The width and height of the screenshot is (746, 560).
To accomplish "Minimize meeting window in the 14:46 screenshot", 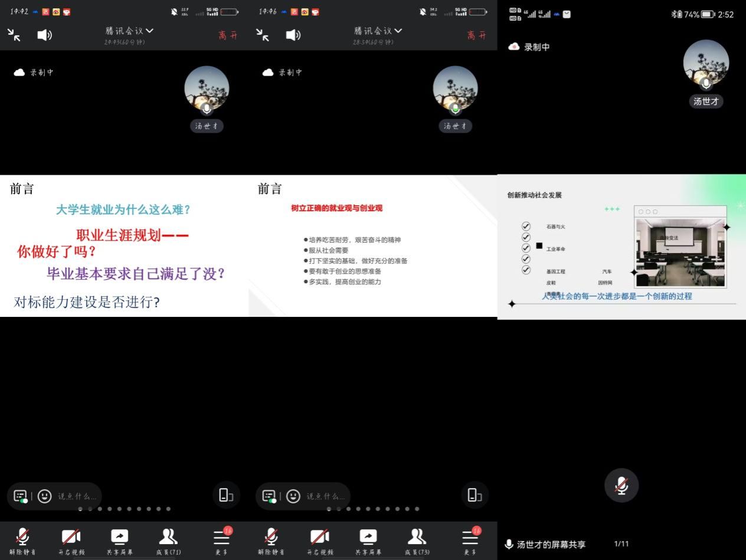I will click(x=263, y=35).
